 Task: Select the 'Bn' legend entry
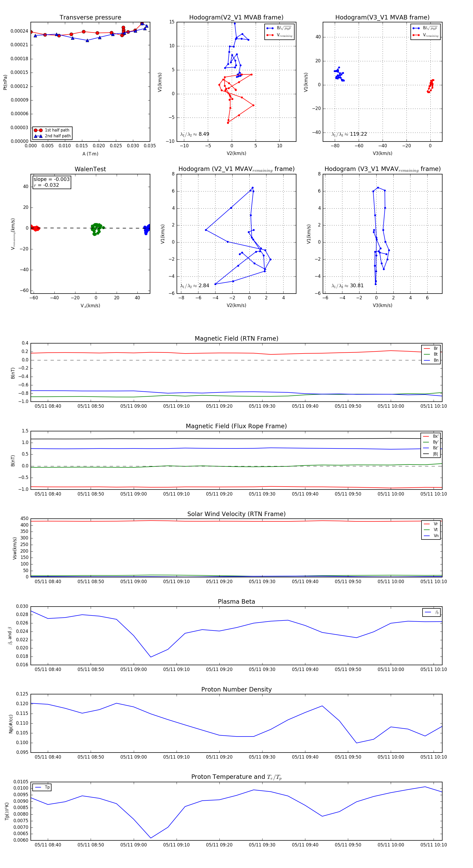[431, 360]
